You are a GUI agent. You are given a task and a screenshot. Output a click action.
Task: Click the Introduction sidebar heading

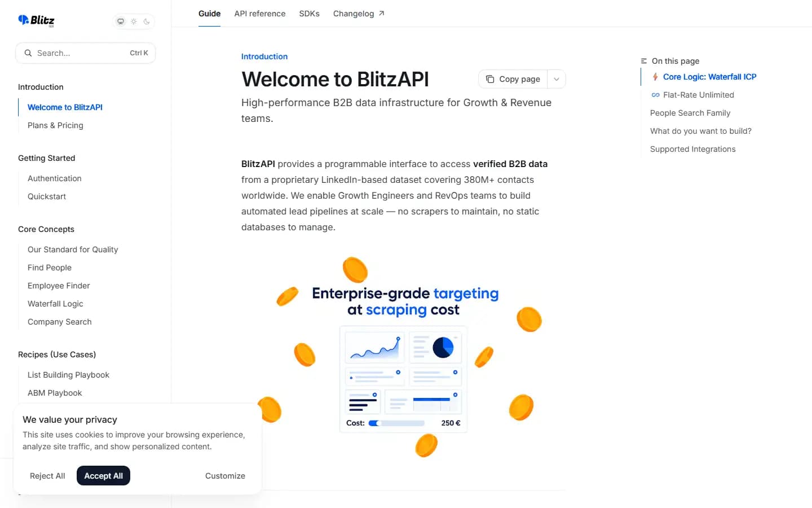click(x=41, y=87)
